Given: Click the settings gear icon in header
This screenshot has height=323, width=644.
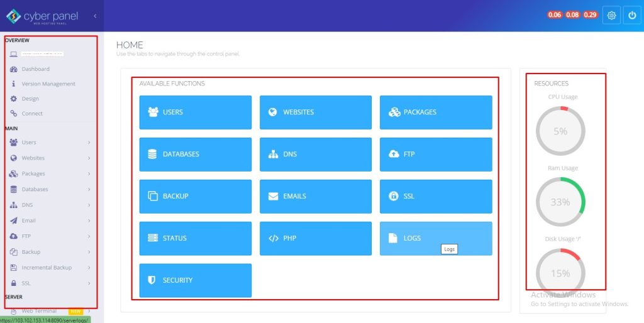Looking at the screenshot, I should tap(611, 16).
